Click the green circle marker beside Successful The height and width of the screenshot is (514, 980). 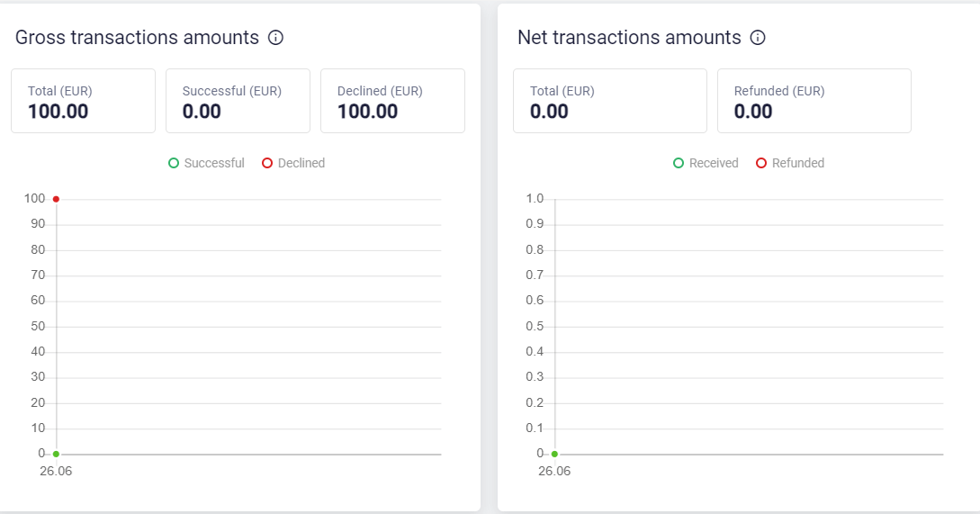tap(174, 163)
